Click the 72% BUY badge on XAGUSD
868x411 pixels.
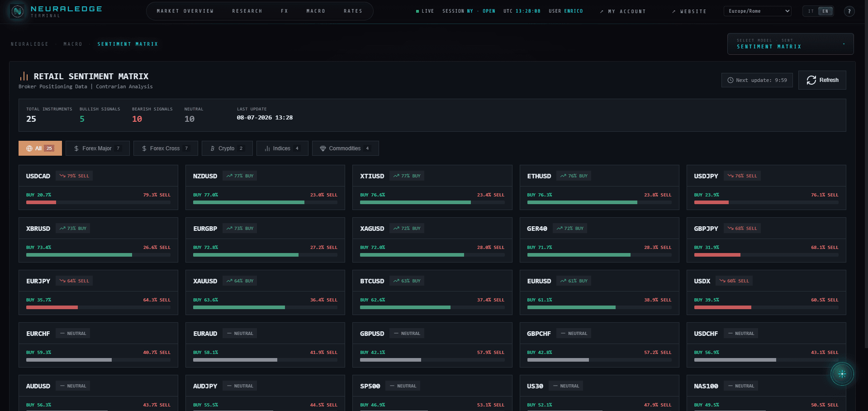pyautogui.click(x=407, y=228)
